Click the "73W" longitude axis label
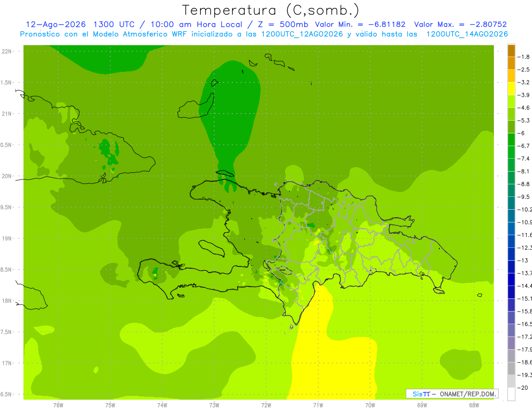 pos(214,405)
